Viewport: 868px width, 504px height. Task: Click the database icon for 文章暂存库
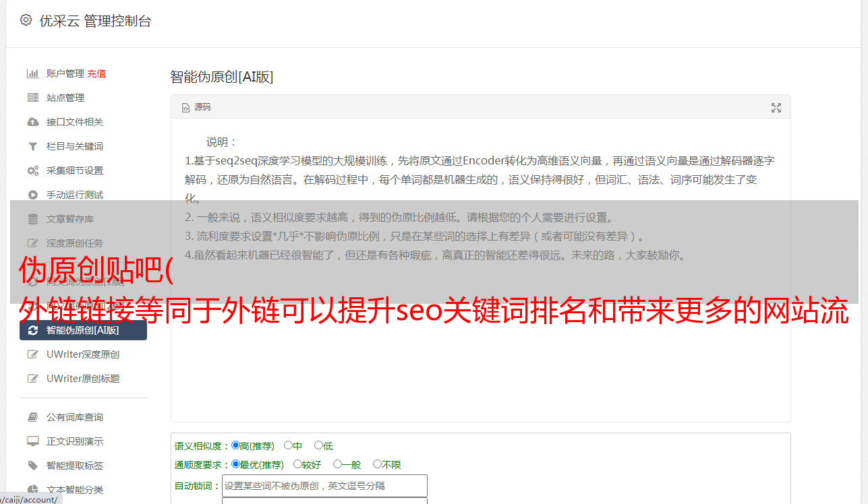[x=32, y=219]
